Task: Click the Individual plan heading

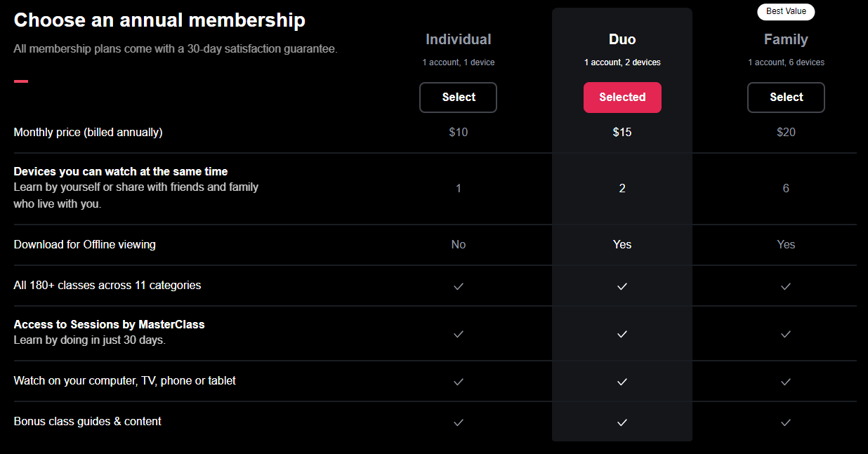Action: [x=459, y=39]
